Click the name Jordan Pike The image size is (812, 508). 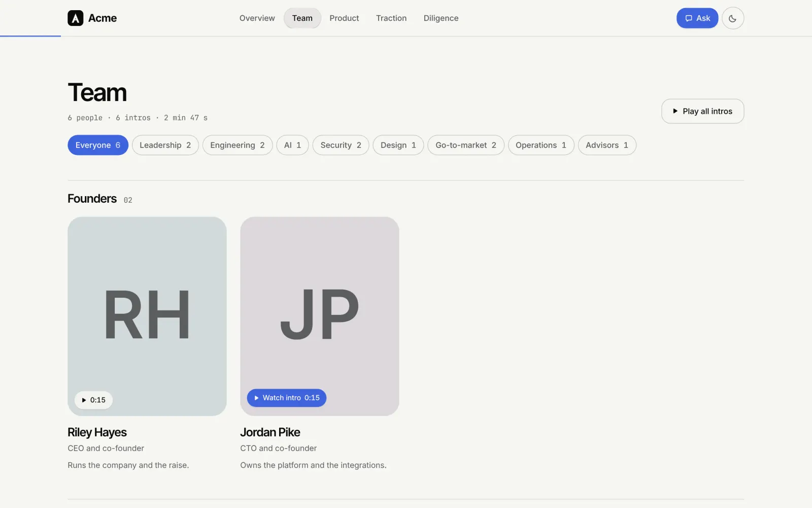(x=270, y=432)
